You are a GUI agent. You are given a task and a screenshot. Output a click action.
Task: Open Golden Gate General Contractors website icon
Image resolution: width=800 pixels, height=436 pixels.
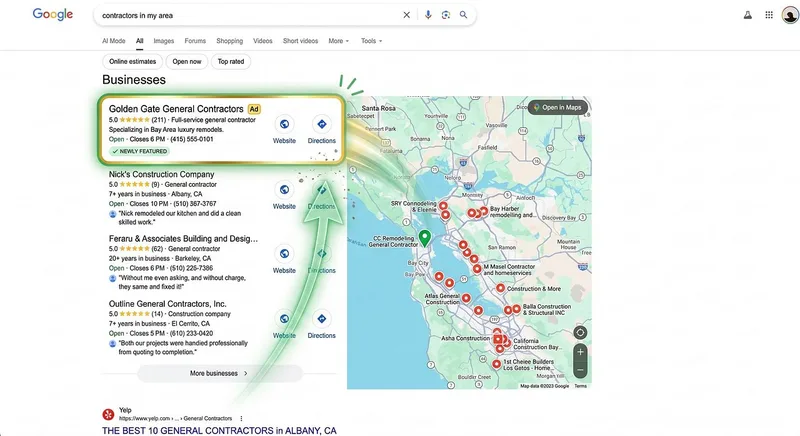284,124
